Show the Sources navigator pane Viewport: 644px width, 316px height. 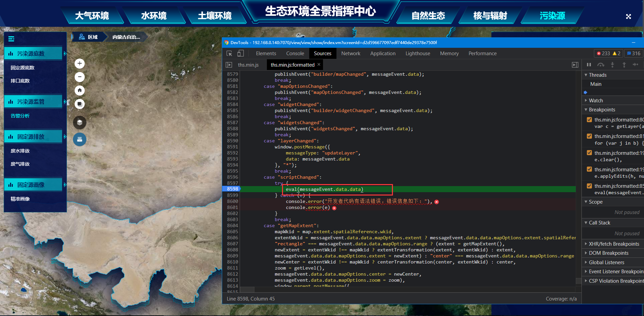(x=229, y=65)
